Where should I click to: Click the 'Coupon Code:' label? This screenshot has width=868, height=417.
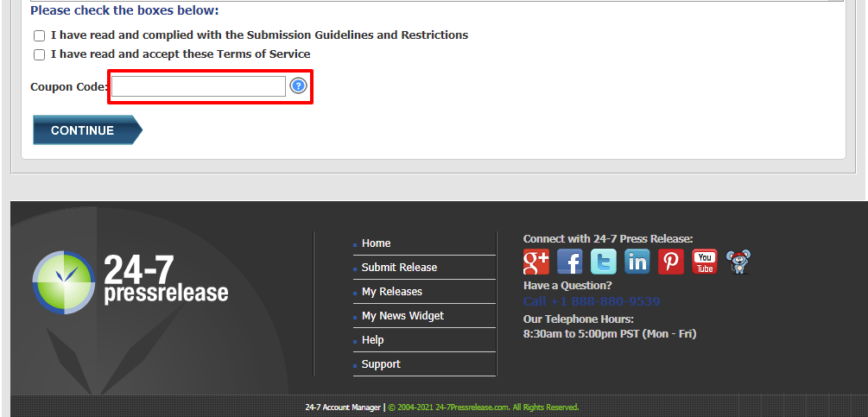click(69, 87)
